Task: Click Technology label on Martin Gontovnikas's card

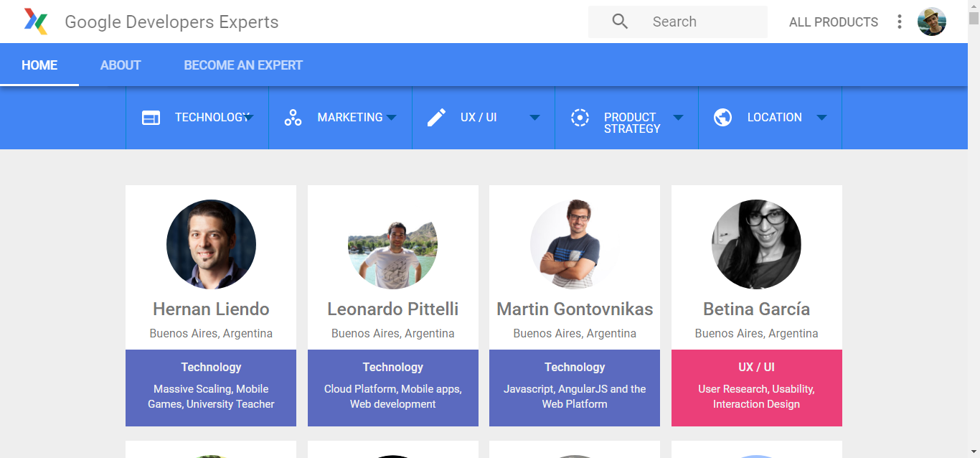Action: click(x=575, y=367)
